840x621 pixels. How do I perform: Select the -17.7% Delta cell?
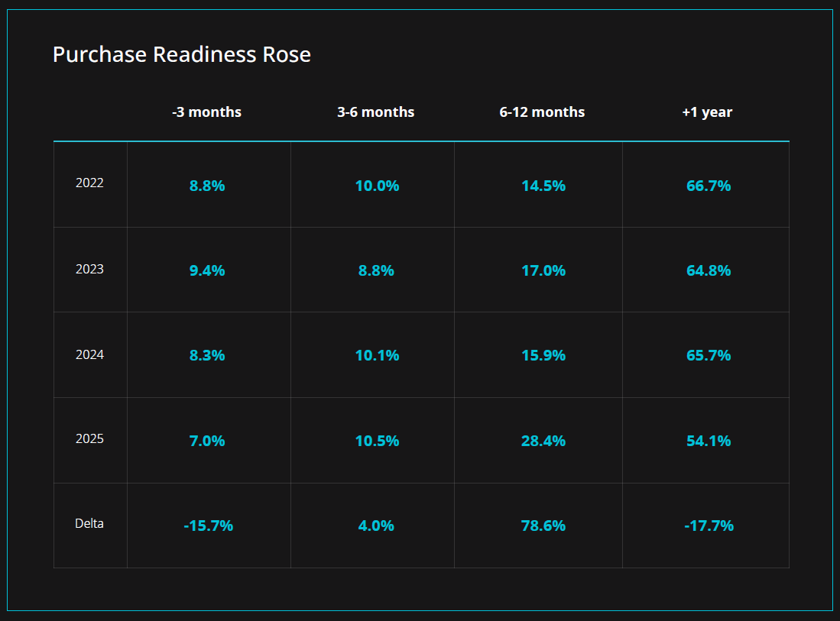[709, 526]
